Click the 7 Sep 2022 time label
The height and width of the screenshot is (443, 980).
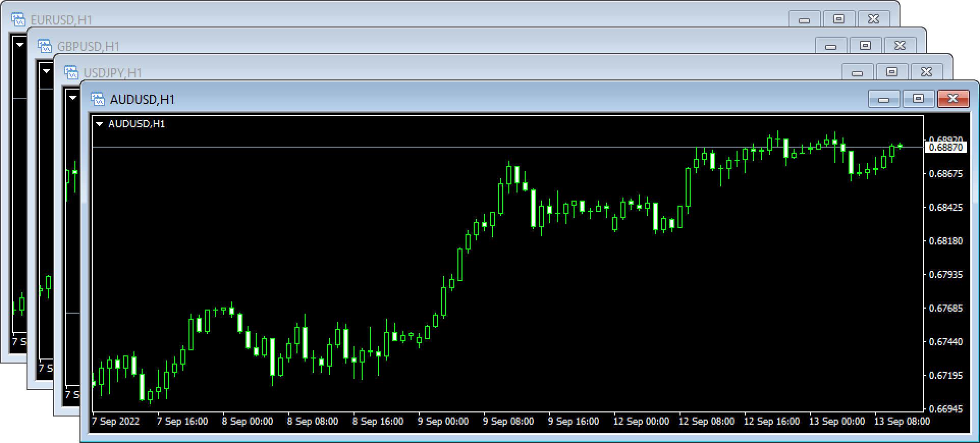pos(116,422)
